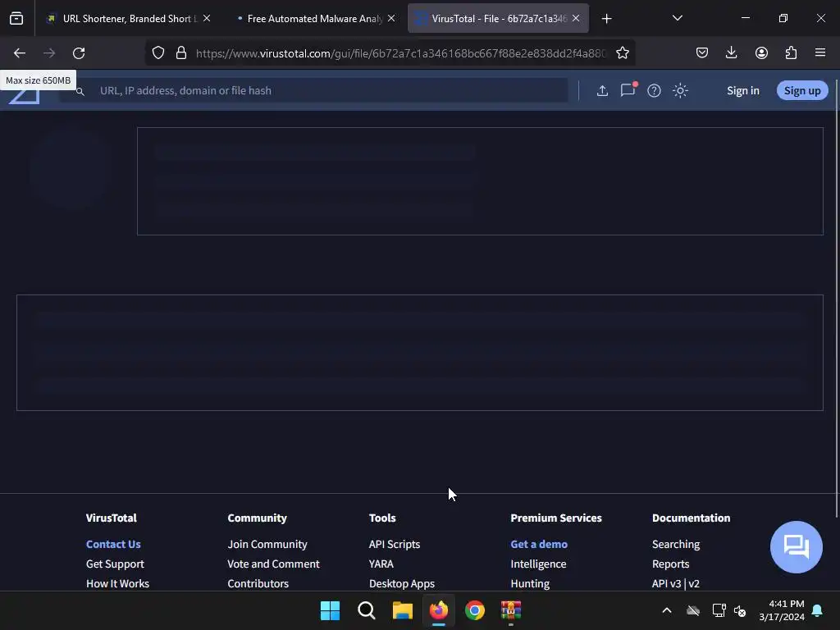Bookmark this page with star icon
The image size is (840, 630).
623,53
